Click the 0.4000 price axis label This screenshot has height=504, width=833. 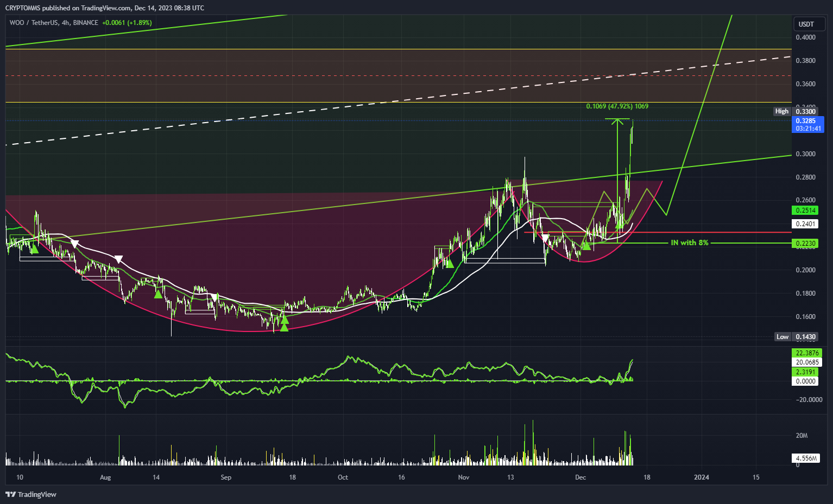coord(805,37)
